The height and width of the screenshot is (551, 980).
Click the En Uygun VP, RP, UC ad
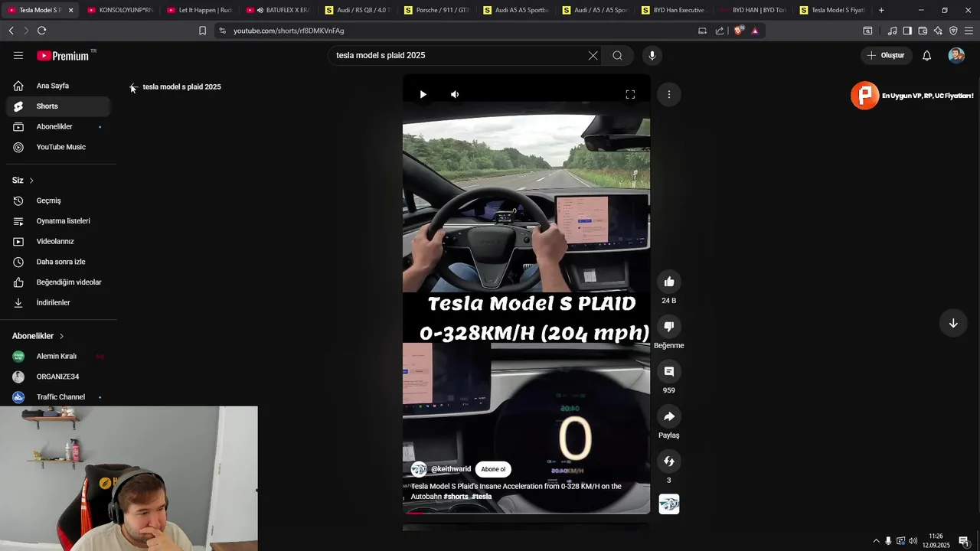tap(912, 96)
